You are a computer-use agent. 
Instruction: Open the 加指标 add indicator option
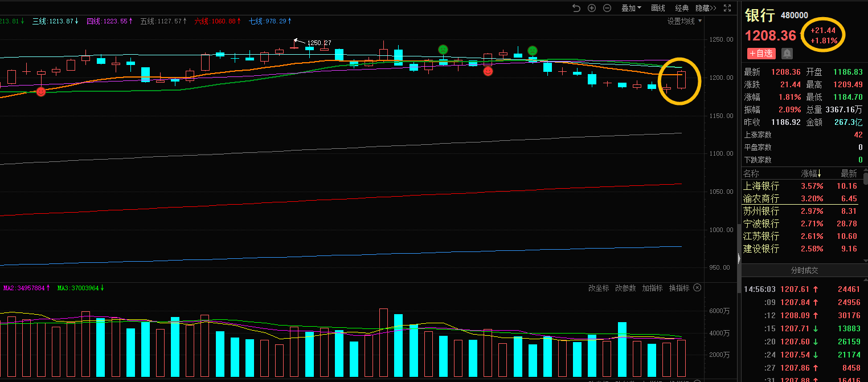[652, 288]
